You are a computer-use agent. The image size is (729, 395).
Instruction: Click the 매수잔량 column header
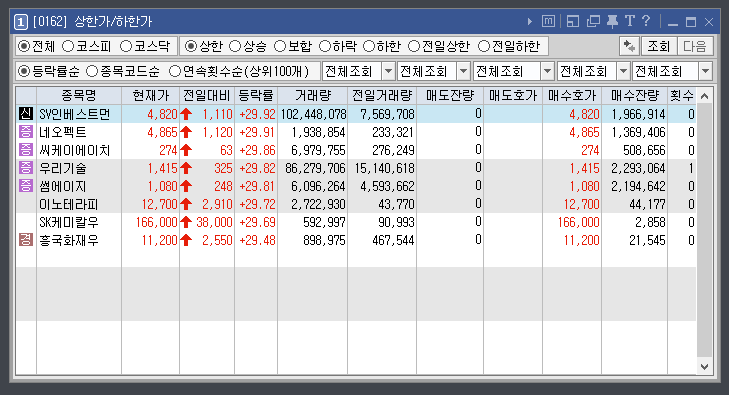(x=635, y=96)
